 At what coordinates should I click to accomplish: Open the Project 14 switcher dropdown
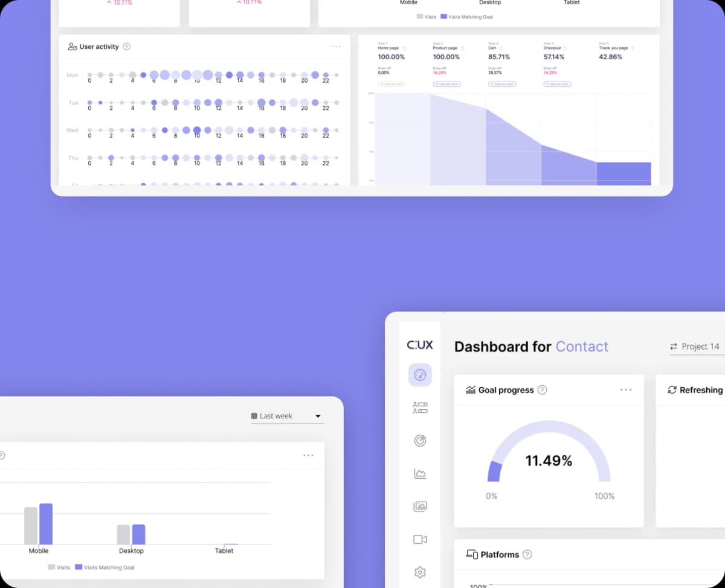click(697, 347)
